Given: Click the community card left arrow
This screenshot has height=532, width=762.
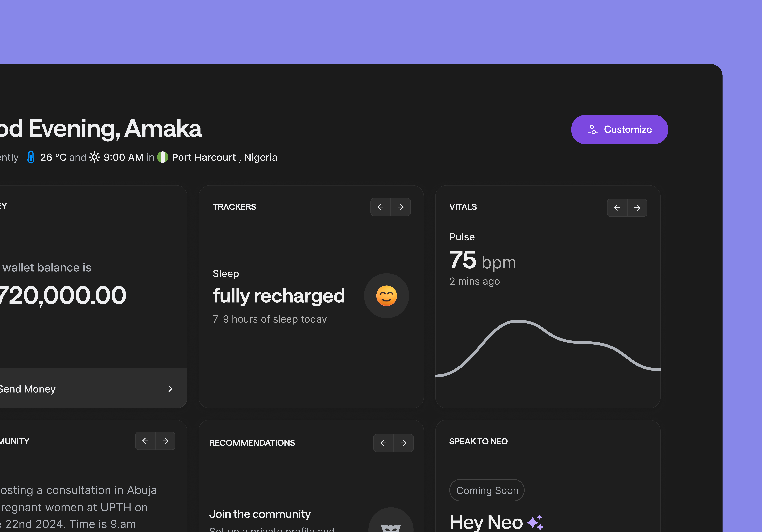Looking at the screenshot, I should (145, 441).
